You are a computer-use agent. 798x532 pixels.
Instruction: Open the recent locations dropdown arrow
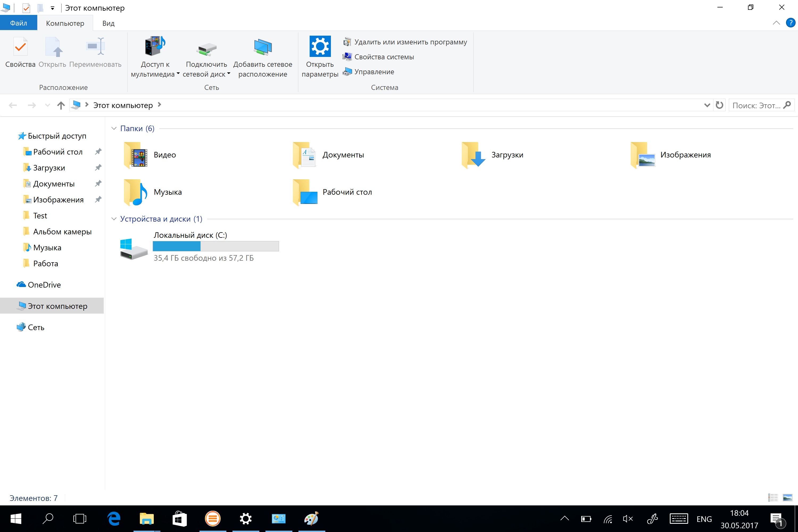[x=48, y=106]
